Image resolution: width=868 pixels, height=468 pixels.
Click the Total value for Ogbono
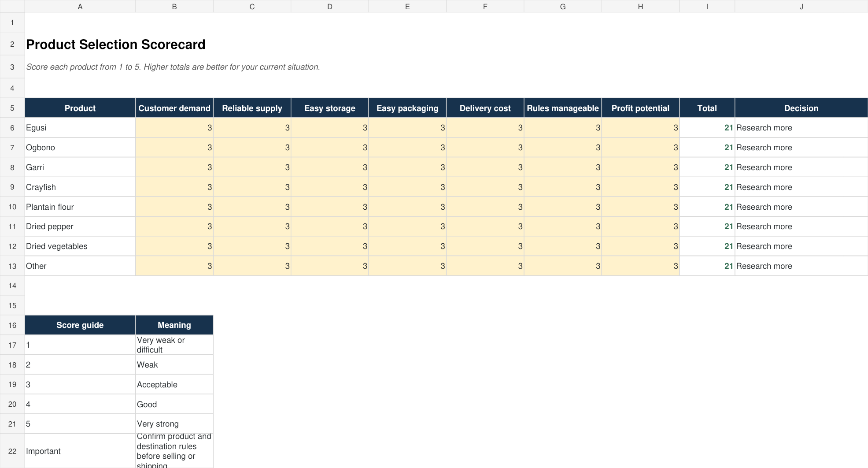[x=707, y=148]
